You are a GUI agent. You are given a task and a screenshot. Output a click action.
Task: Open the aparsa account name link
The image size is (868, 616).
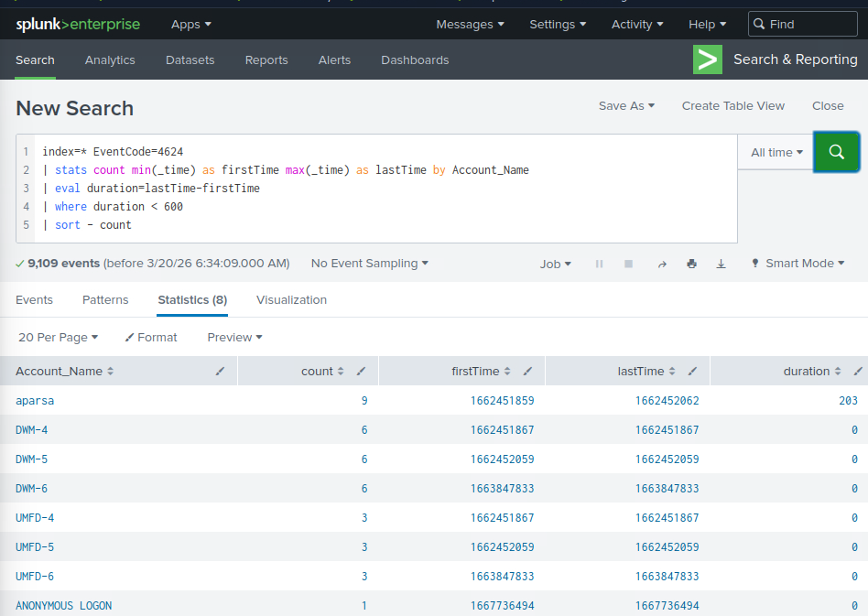tap(35, 401)
